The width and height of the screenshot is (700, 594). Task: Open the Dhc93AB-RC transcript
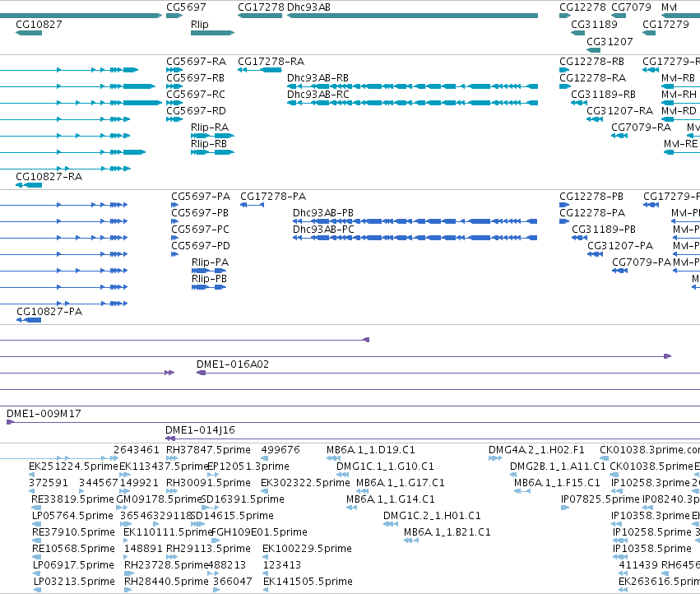[x=412, y=103]
